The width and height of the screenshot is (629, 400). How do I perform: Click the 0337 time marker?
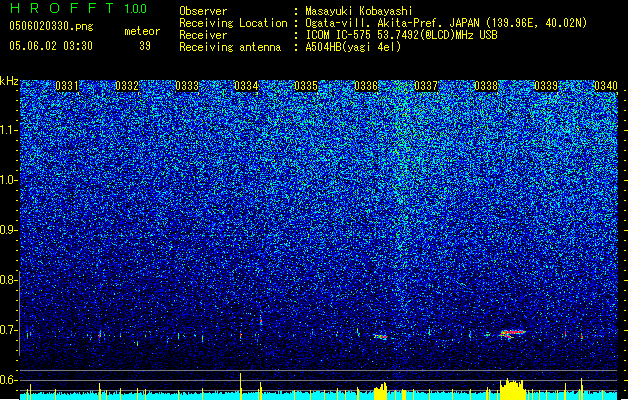pos(426,86)
